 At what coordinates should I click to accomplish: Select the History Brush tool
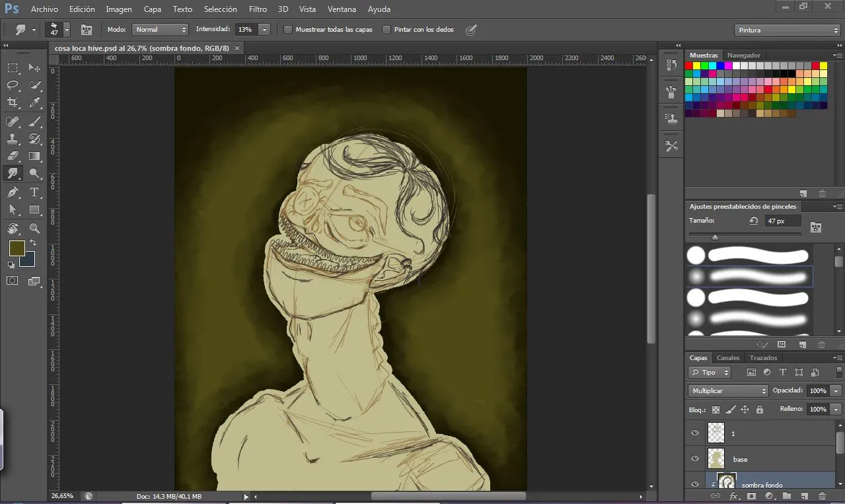click(34, 139)
